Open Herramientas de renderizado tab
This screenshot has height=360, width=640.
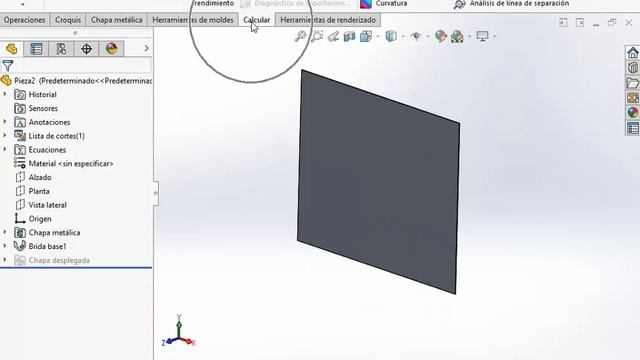coord(328,20)
